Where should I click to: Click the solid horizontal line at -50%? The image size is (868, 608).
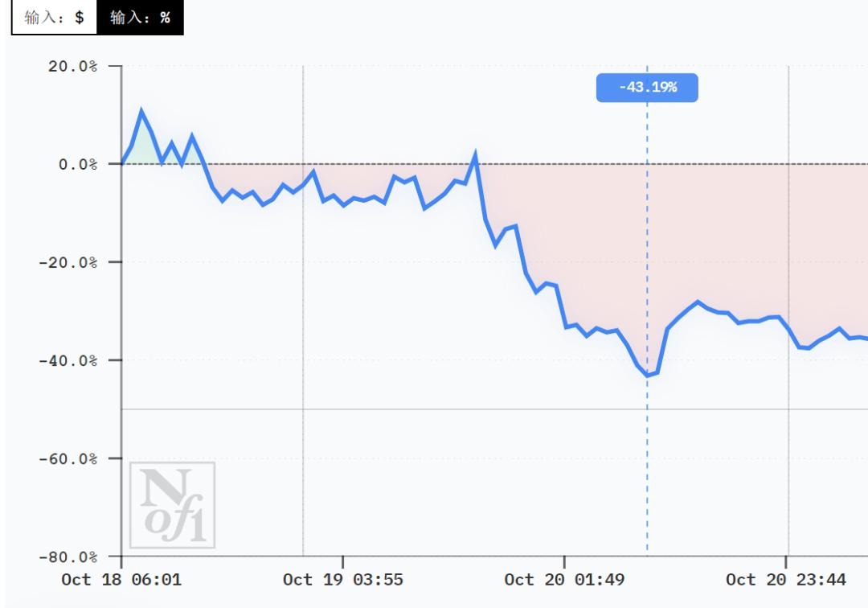pos(402,409)
